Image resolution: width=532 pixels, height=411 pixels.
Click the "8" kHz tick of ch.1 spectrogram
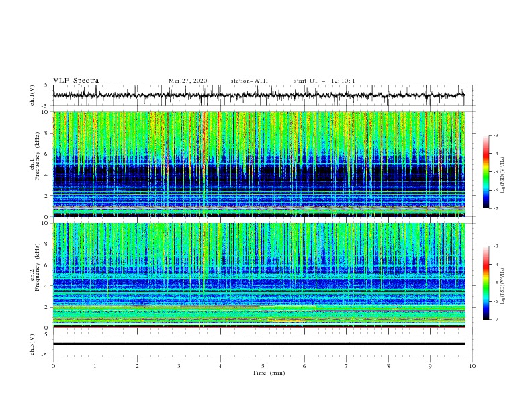pyautogui.click(x=48, y=133)
